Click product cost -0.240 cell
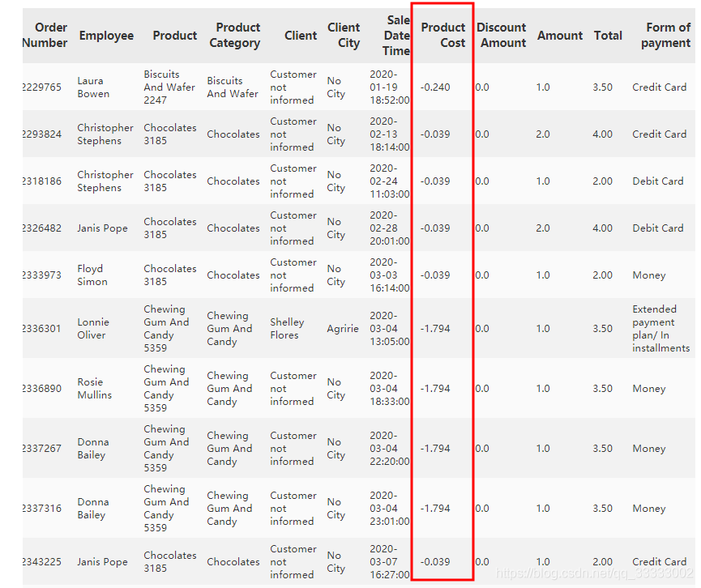Image resolution: width=701 pixels, height=588 pixels. click(x=435, y=87)
